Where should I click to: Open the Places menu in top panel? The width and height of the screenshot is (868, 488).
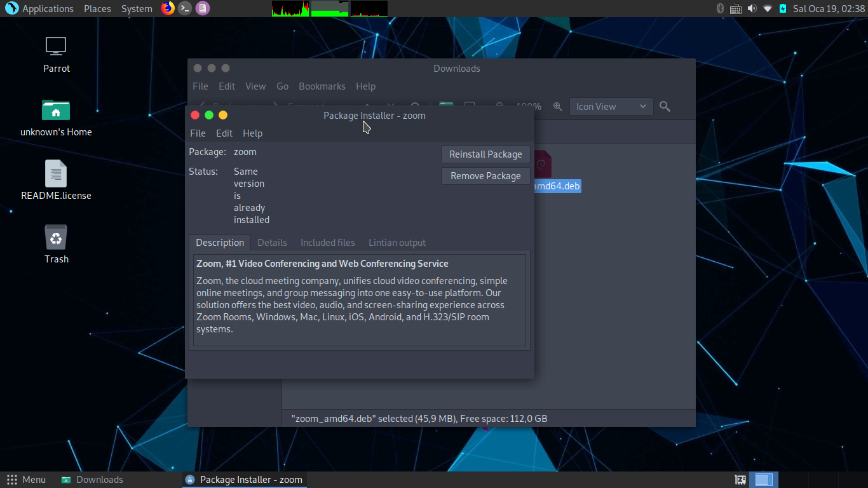tap(97, 9)
